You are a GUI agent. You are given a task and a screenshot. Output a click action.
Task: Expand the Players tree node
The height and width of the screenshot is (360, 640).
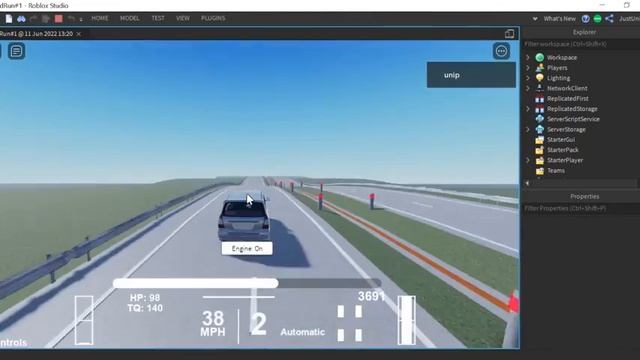pyautogui.click(x=528, y=68)
